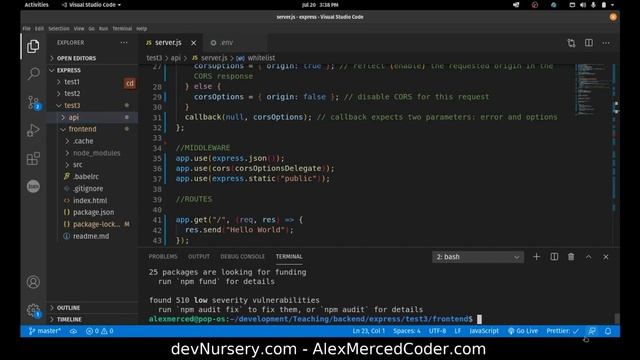Open the Run and Debug icon

click(33, 130)
